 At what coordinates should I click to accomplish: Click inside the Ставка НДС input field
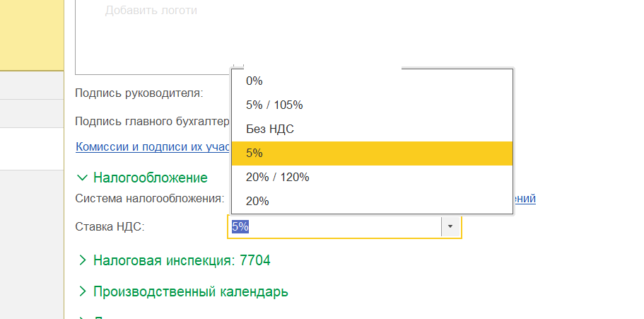(334, 226)
